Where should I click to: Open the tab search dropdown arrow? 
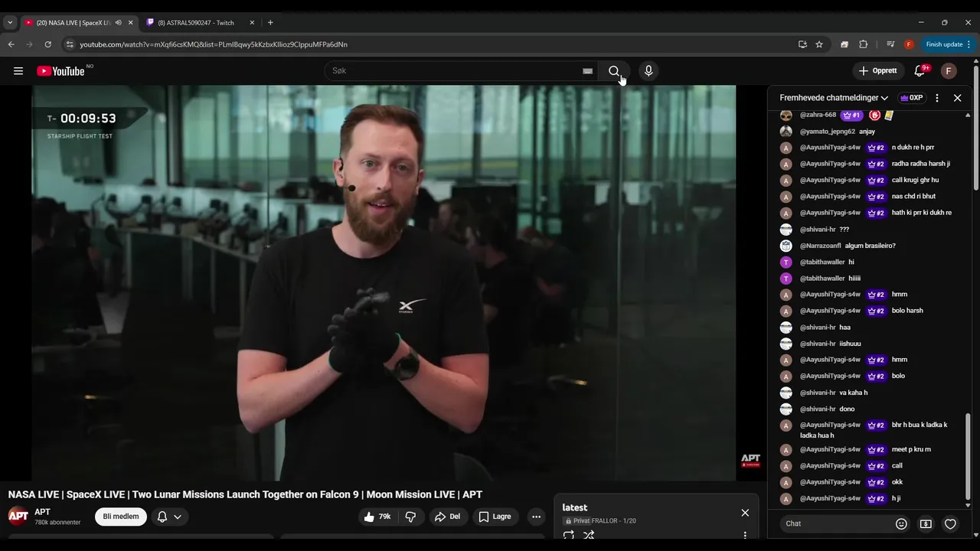10,23
